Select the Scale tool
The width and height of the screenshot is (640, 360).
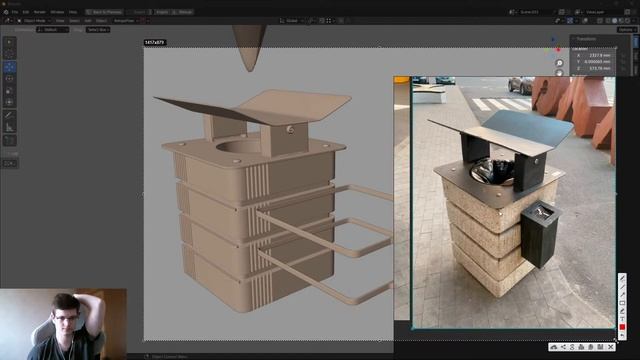(x=9, y=91)
